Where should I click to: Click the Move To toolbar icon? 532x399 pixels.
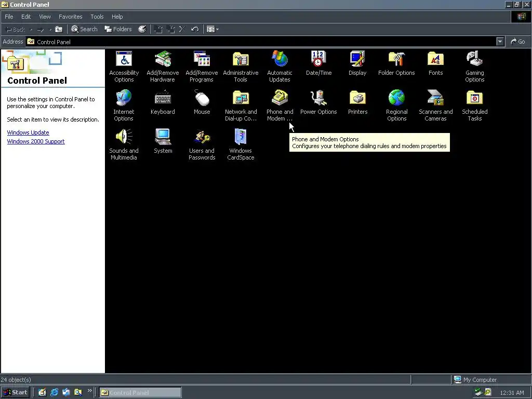point(158,30)
